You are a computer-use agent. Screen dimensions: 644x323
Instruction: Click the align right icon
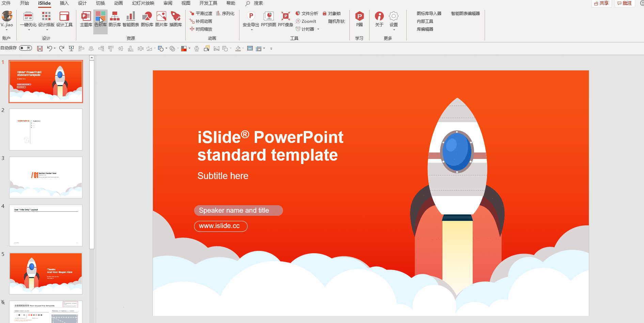pyautogui.click(x=101, y=49)
